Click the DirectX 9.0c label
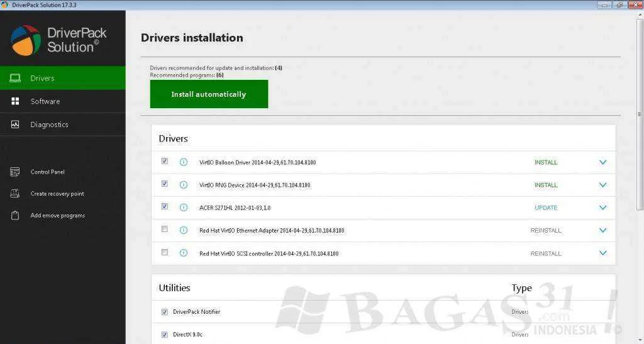Screen dimensions: 644x344 [187, 335]
